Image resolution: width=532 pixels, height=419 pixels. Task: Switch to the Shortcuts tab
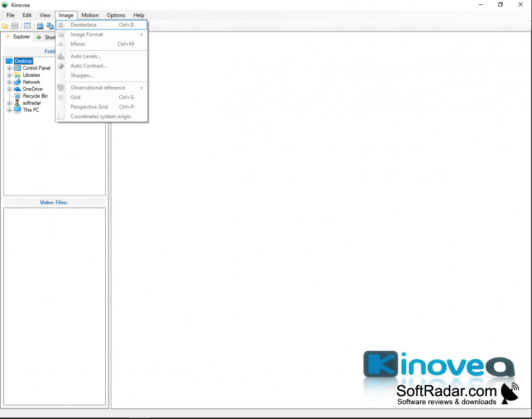(45, 37)
